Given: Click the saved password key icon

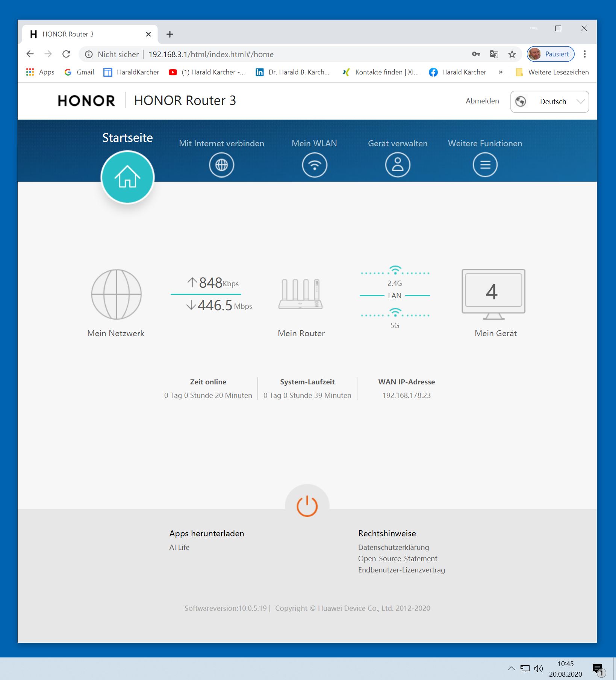Looking at the screenshot, I should [x=476, y=54].
